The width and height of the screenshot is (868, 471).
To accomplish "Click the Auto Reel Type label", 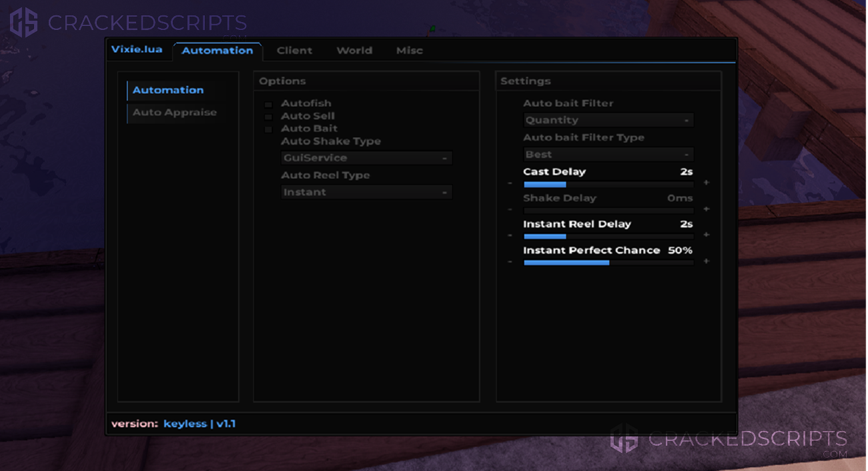I will (x=326, y=175).
